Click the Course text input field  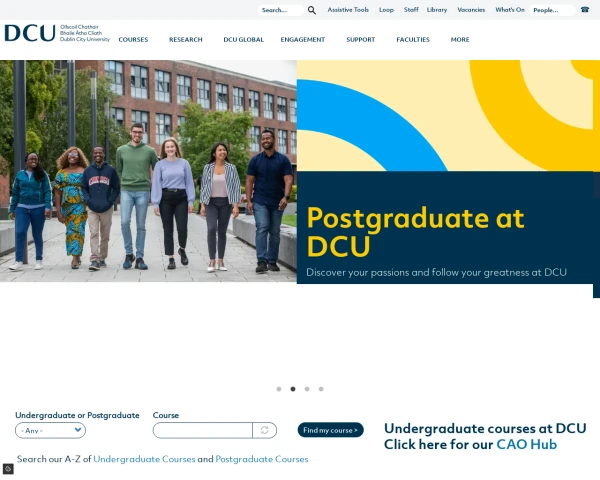(x=202, y=430)
